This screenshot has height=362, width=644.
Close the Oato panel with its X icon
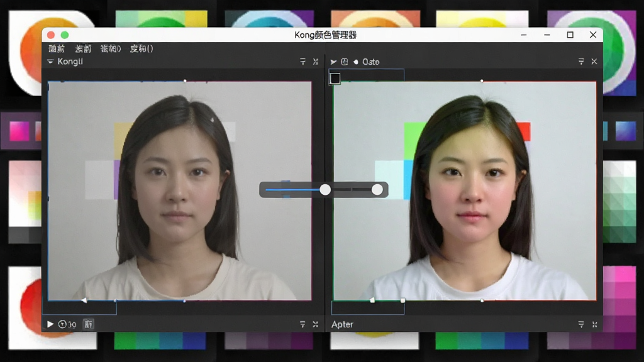594,62
